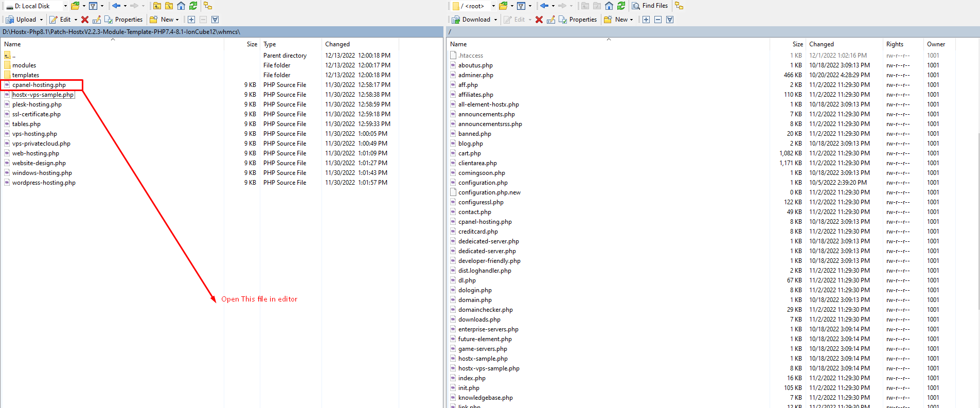Toggle the local file filter
The image size is (980, 408).
tap(93, 6)
